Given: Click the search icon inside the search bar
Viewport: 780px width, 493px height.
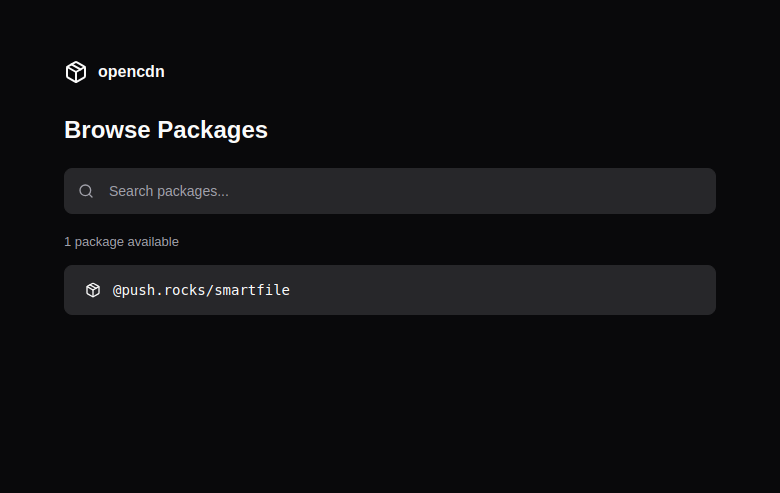Looking at the screenshot, I should (86, 191).
